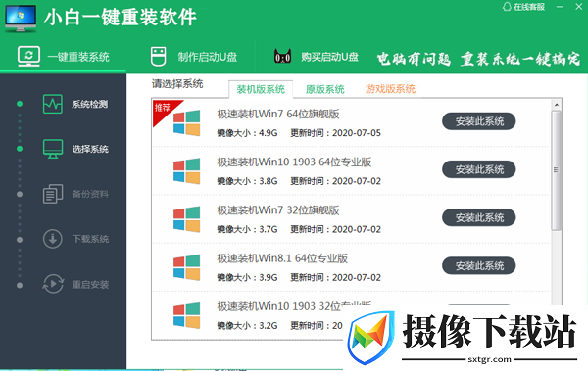Screen dimensions: 588x371
Task: Install 极速装机Win8.1 64位专业版 with 安装此系统
Action: tap(479, 265)
